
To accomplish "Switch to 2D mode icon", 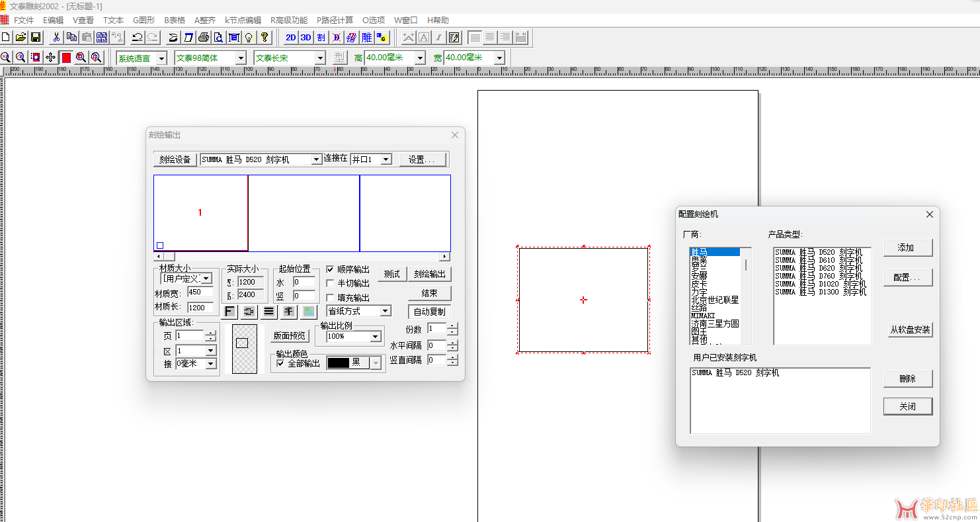I will coord(291,37).
